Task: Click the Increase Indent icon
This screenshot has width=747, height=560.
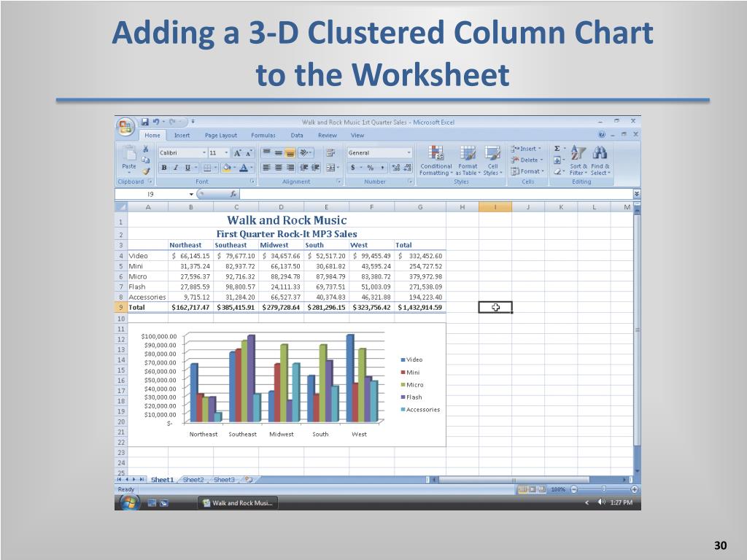Action: (x=315, y=168)
